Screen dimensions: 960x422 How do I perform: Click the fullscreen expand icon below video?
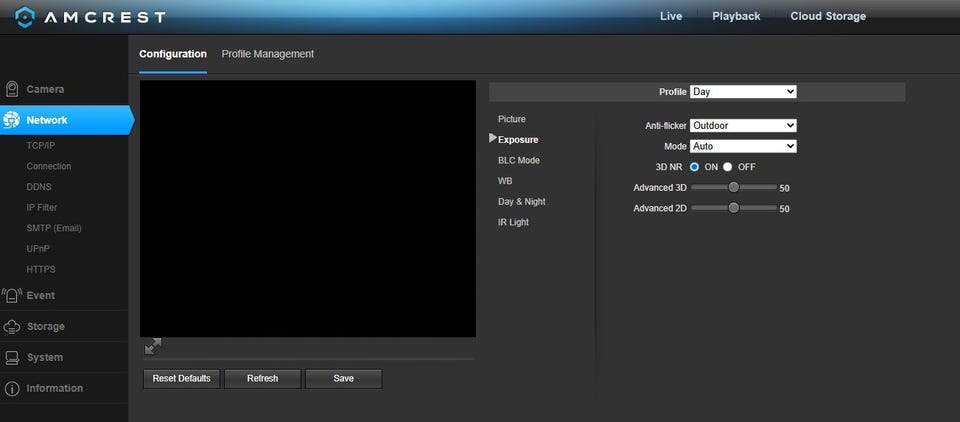point(153,346)
